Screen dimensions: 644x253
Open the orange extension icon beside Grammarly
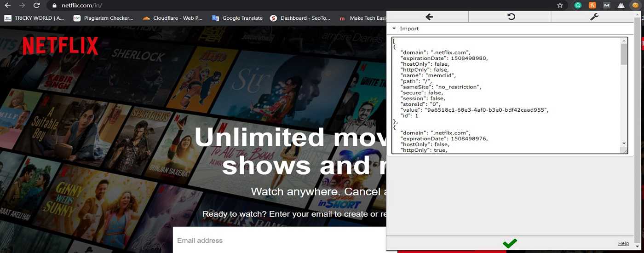coord(592,6)
